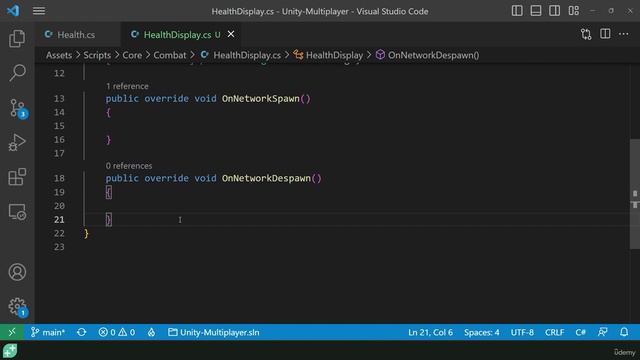Click the Core breadcrumb
640x360 pixels.
[x=132, y=55]
